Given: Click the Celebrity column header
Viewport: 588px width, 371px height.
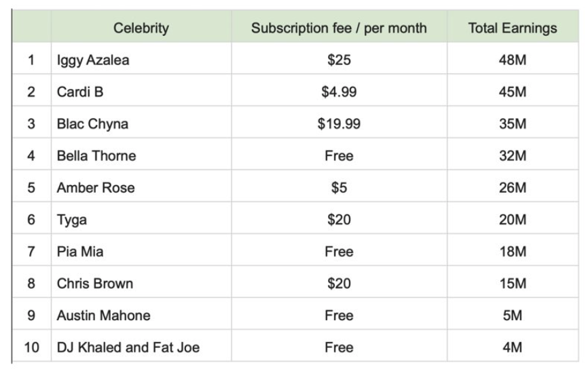Looking at the screenshot, I should click(141, 28).
